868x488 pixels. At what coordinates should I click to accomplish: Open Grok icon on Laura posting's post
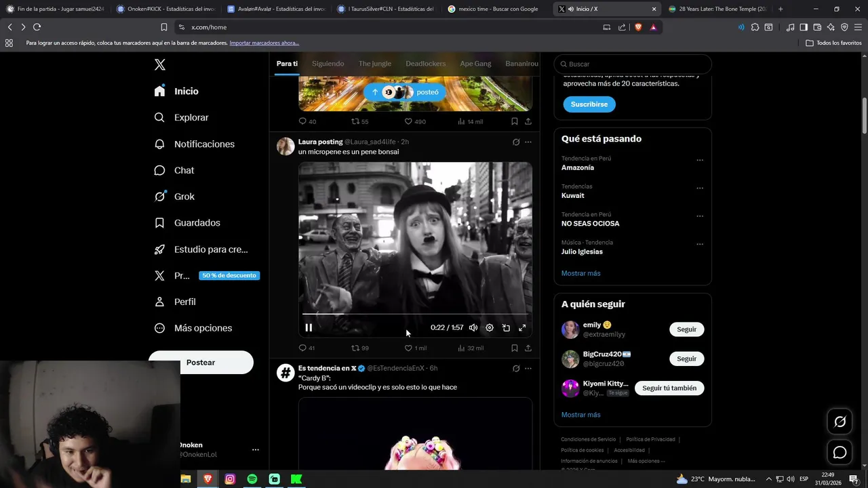516,142
